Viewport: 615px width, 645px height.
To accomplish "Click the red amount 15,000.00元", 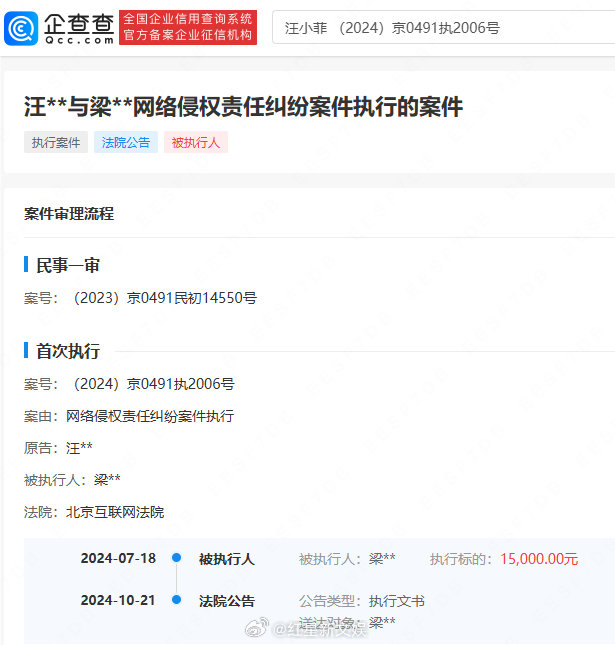I will [539, 559].
